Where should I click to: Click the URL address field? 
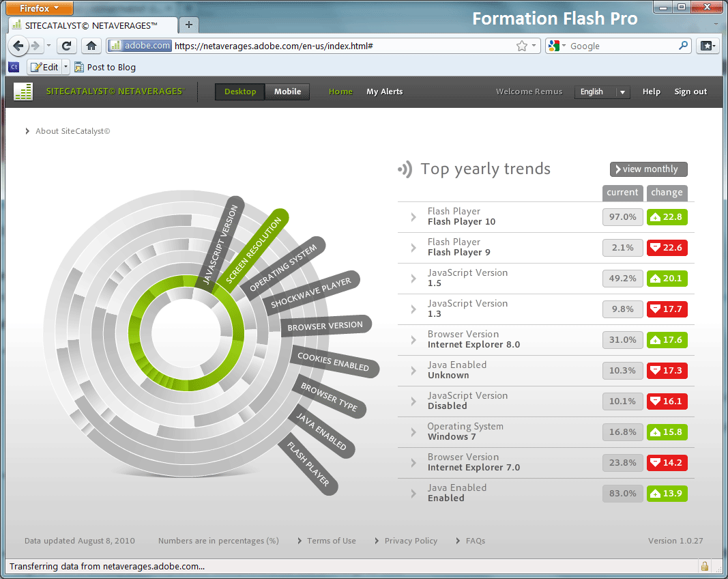point(344,46)
